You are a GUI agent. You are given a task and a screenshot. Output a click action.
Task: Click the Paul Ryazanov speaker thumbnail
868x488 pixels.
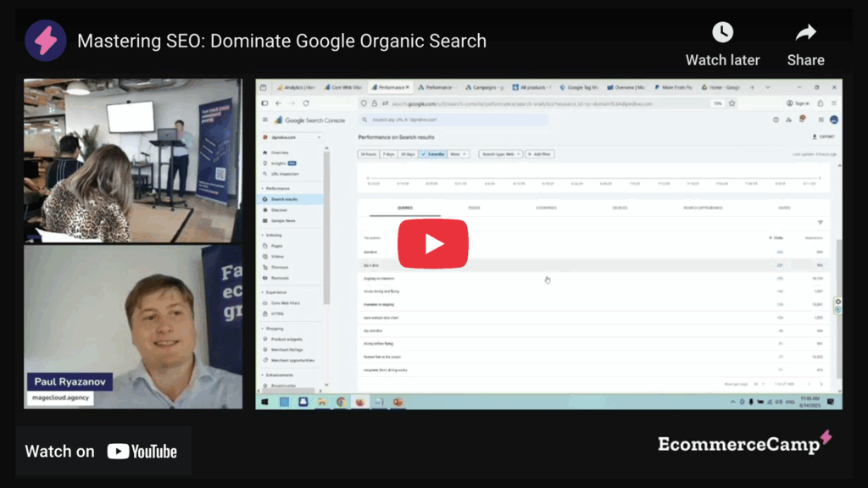133,327
